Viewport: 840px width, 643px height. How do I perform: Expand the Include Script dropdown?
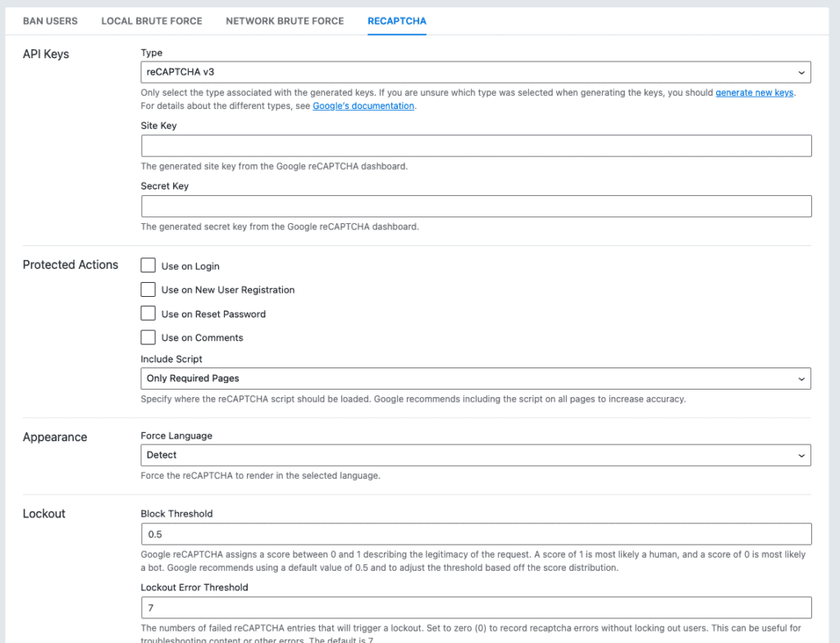pos(476,378)
